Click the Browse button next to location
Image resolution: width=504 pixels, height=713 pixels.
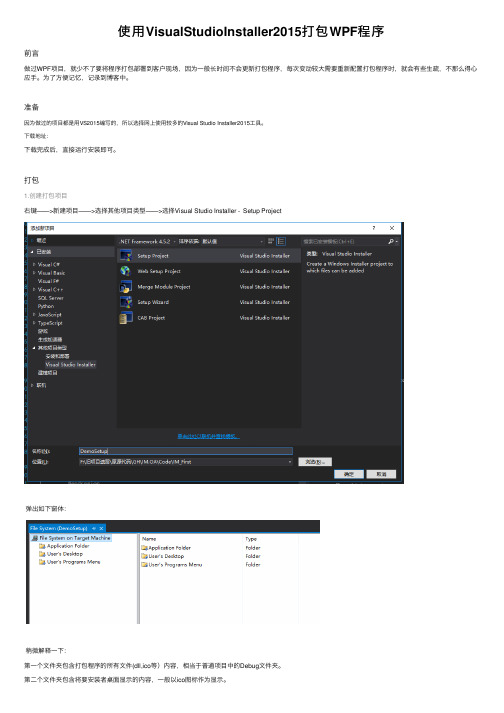tap(315, 462)
